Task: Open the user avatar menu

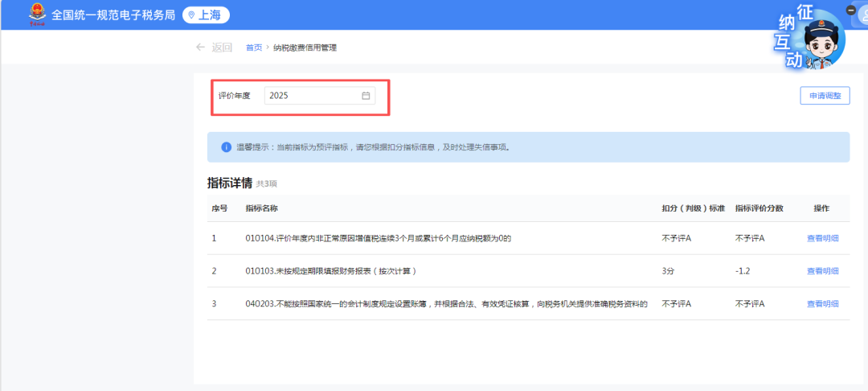Action: pos(862,18)
